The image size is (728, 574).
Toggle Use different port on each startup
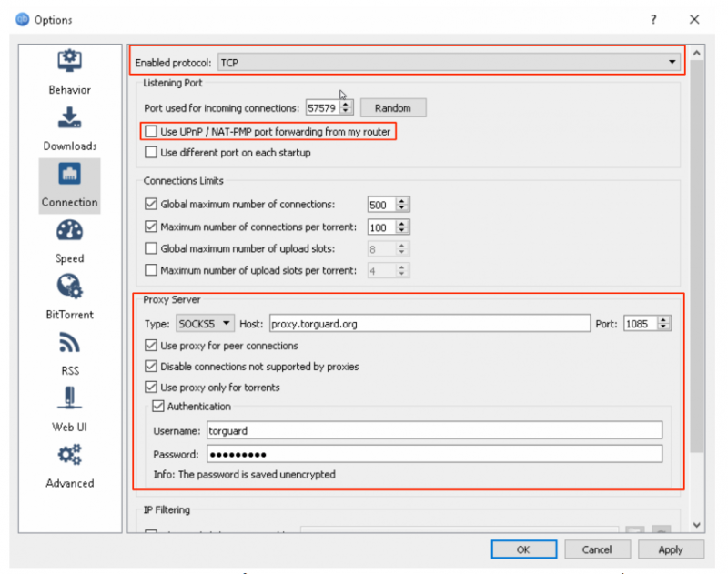pos(152,153)
